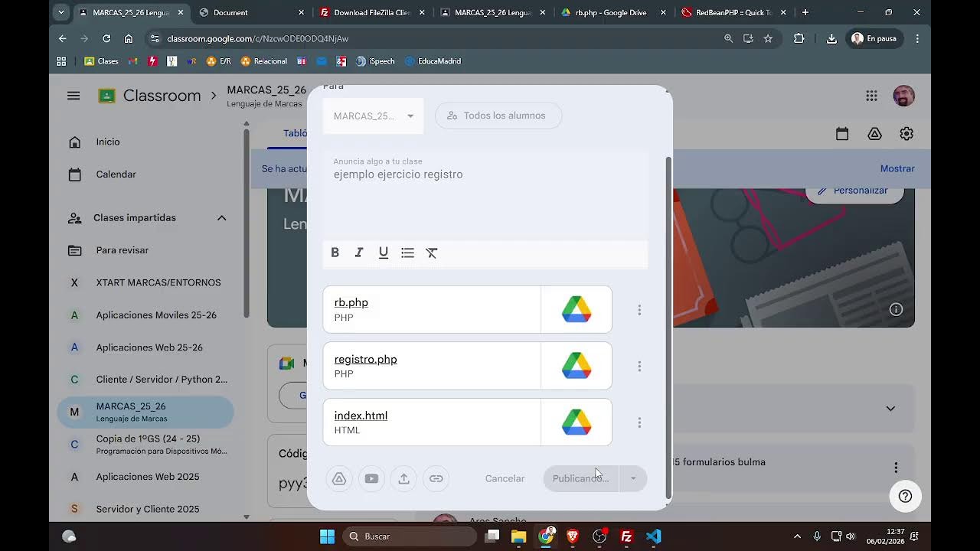Click the announcement text field
The width and height of the screenshot is (980, 551).
pyautogui.click(x=485, y=195)
